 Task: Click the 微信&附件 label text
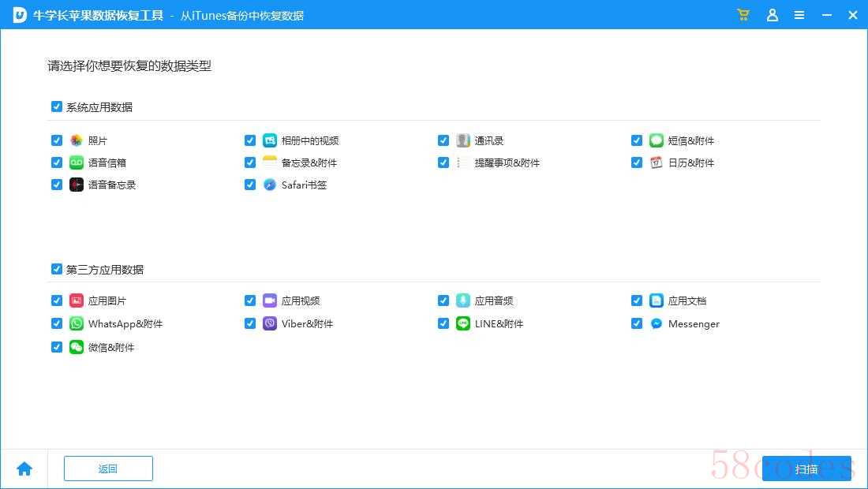click(x=111, y=347)
